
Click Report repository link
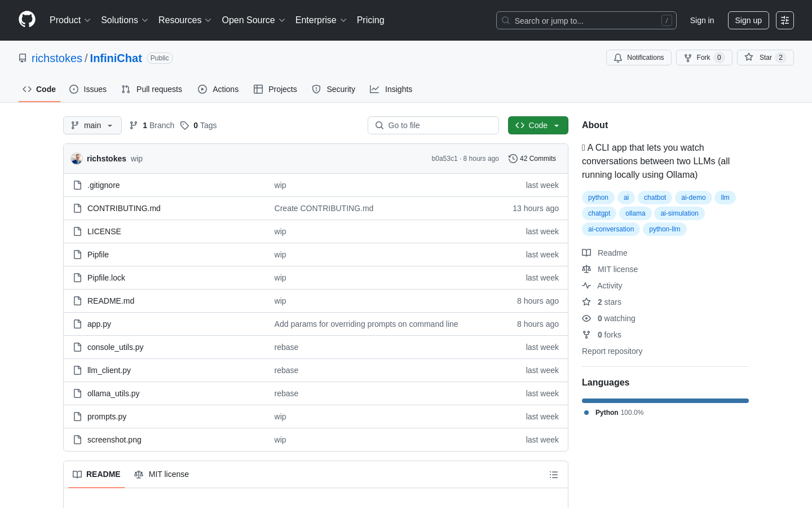click(x=612, y=351)
